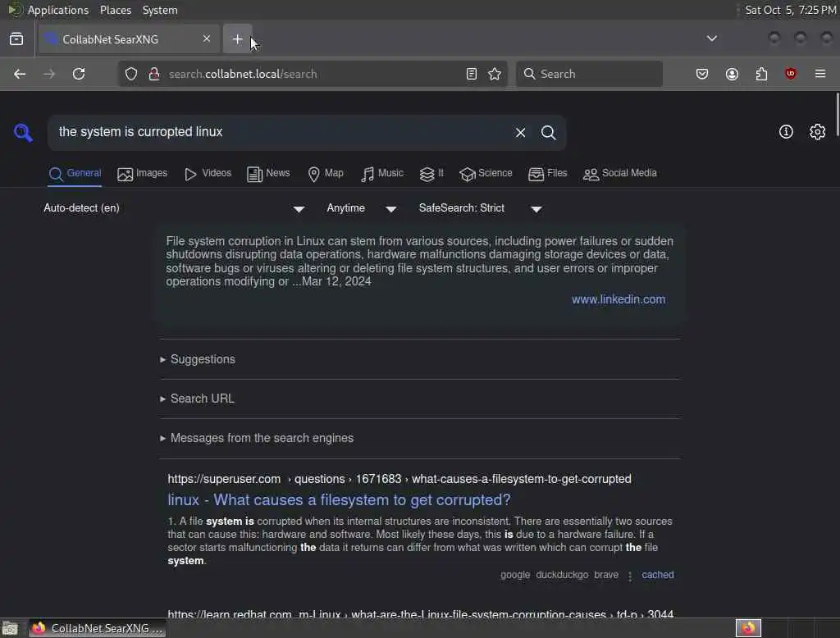This screenshot has width=840, height=638.
Task: Reload the current page
Action: tap(79, 74)
